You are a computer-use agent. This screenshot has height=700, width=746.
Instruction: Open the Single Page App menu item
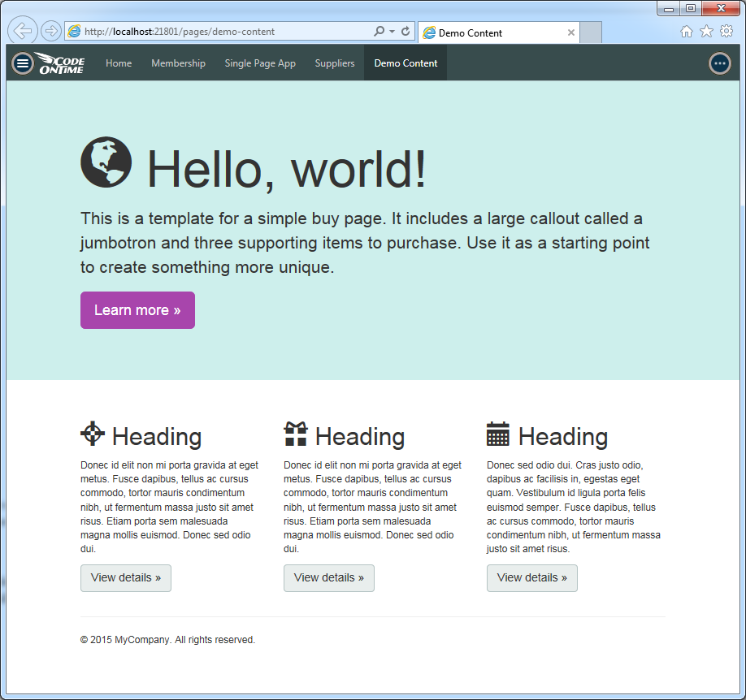point(260,63)
